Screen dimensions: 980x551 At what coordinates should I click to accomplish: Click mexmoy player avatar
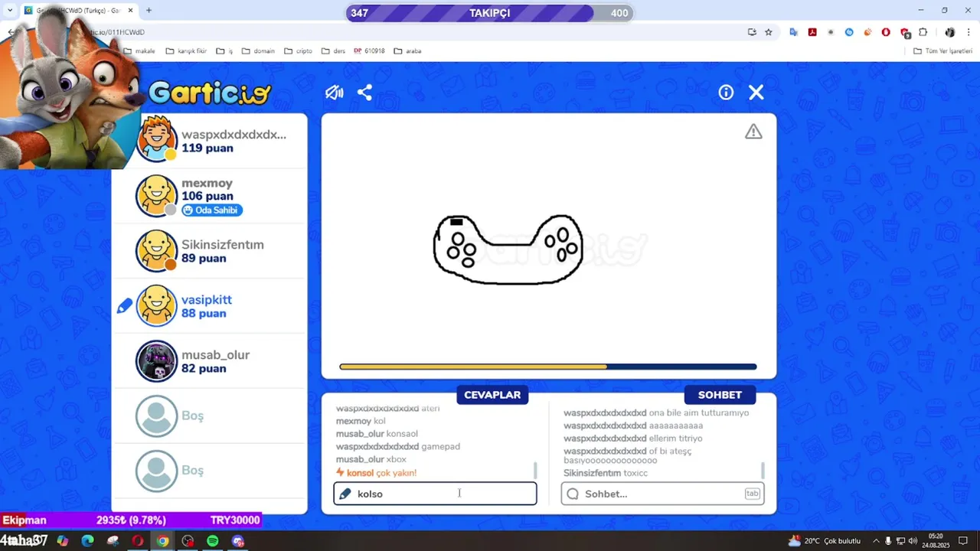157,196
